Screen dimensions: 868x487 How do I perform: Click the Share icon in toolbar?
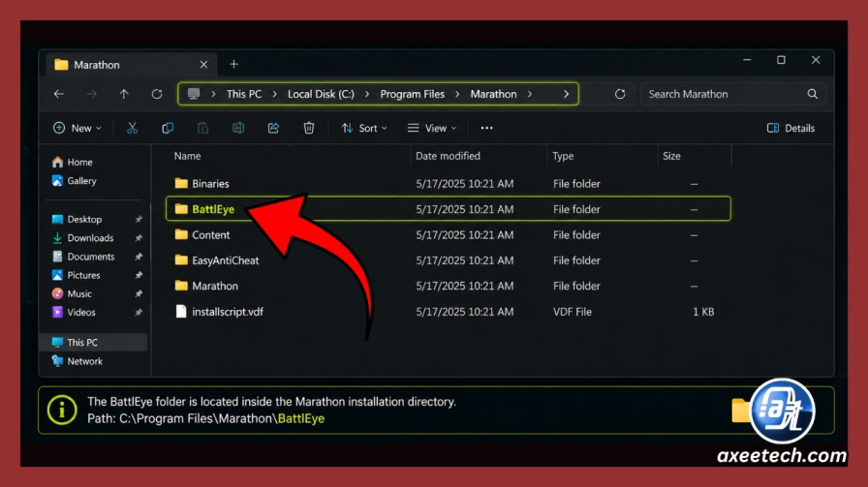click(273, 128)
